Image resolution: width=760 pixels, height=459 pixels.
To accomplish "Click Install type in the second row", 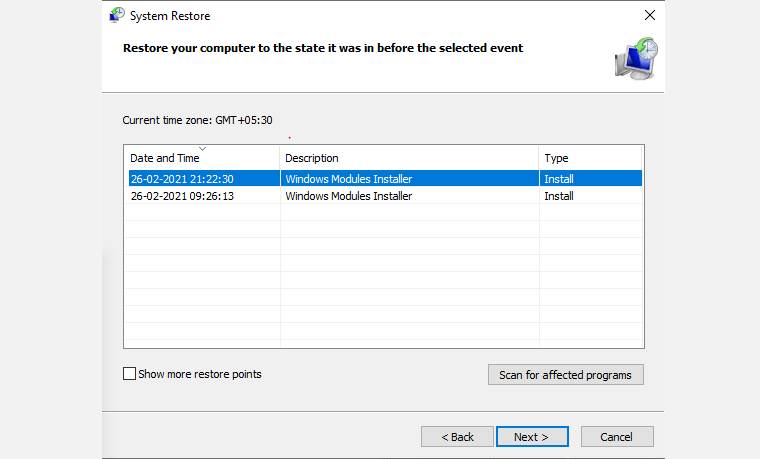I will click(x=558, y=196).
